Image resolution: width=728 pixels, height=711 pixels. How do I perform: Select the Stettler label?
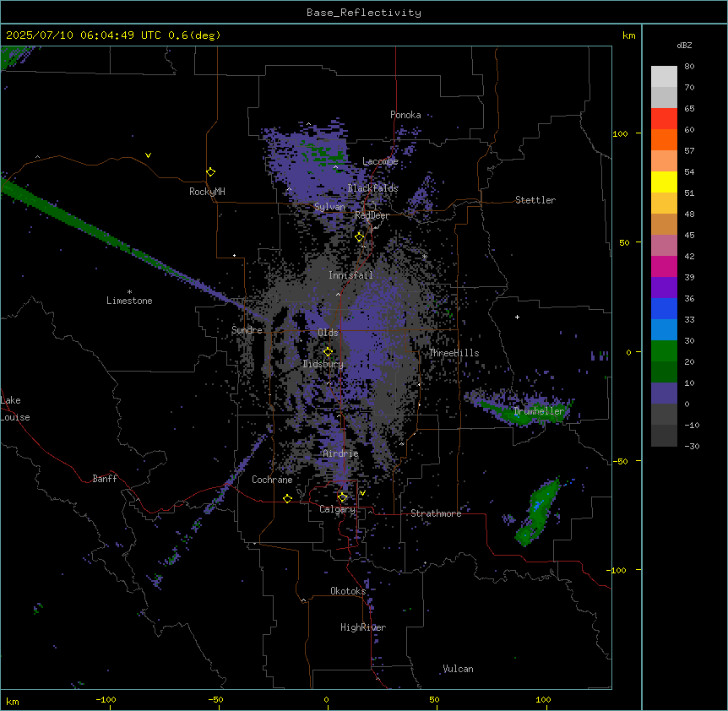pos(535,200)
